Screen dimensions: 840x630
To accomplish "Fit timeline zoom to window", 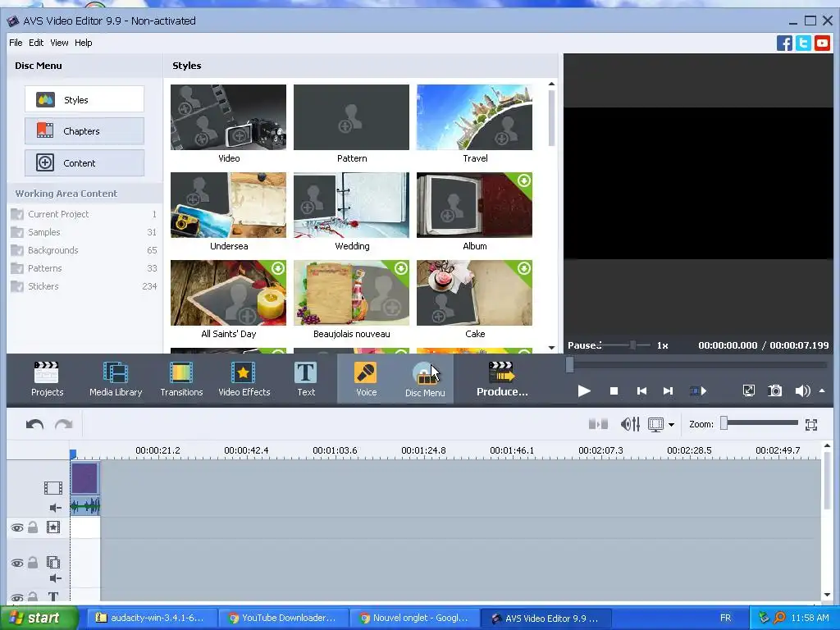I will (x=811, y=424).
